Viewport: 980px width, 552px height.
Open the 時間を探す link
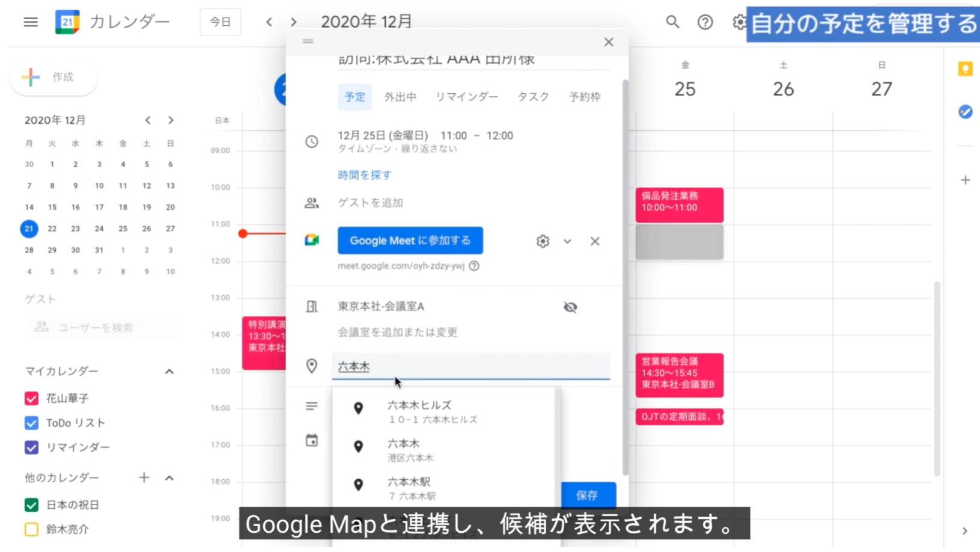tap(365, 175)
